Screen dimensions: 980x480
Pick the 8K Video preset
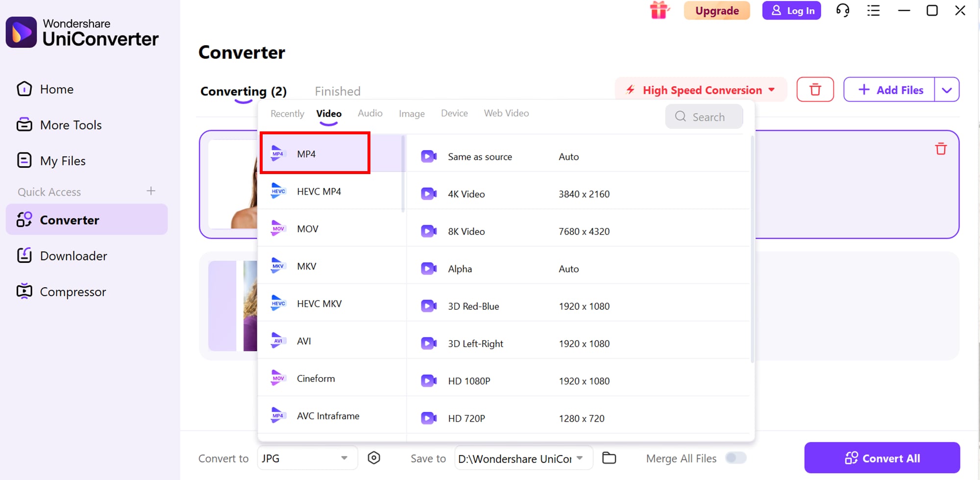click(x=579, y=231)
